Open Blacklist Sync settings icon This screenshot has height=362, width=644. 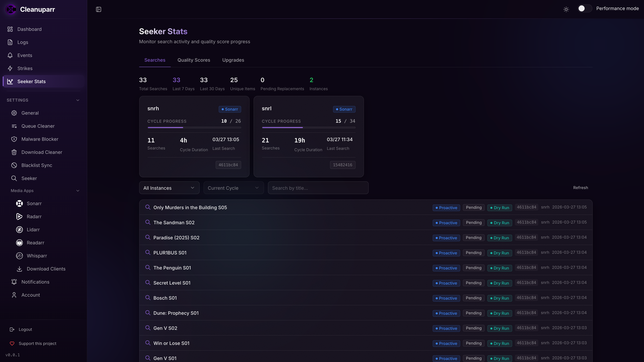coord(14,165)
